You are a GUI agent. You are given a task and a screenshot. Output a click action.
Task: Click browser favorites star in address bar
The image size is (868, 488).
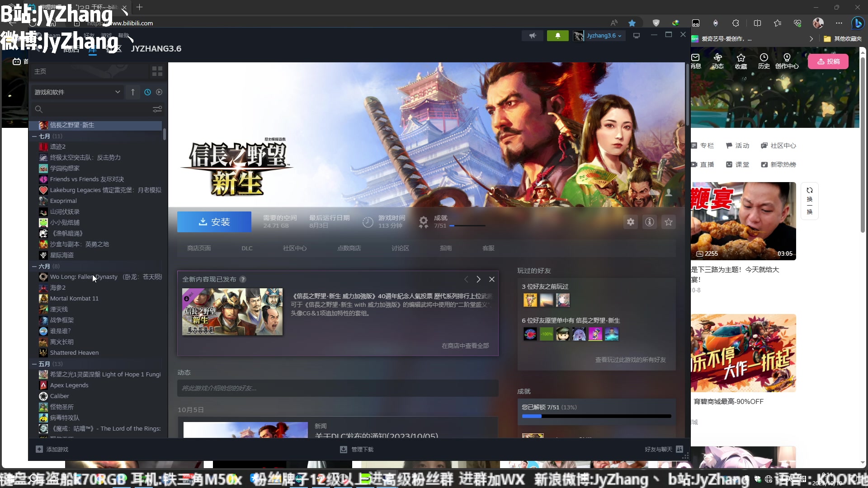(x=632, y=23)
